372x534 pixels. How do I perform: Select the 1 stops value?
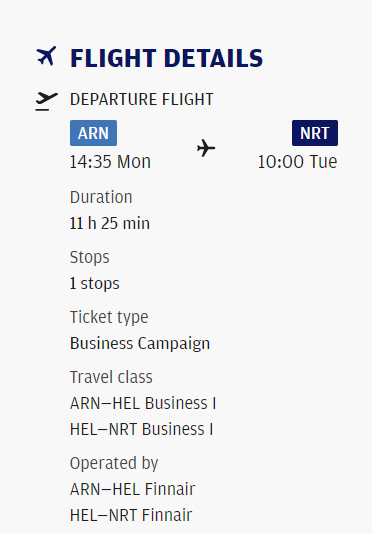tap(95, 284)
